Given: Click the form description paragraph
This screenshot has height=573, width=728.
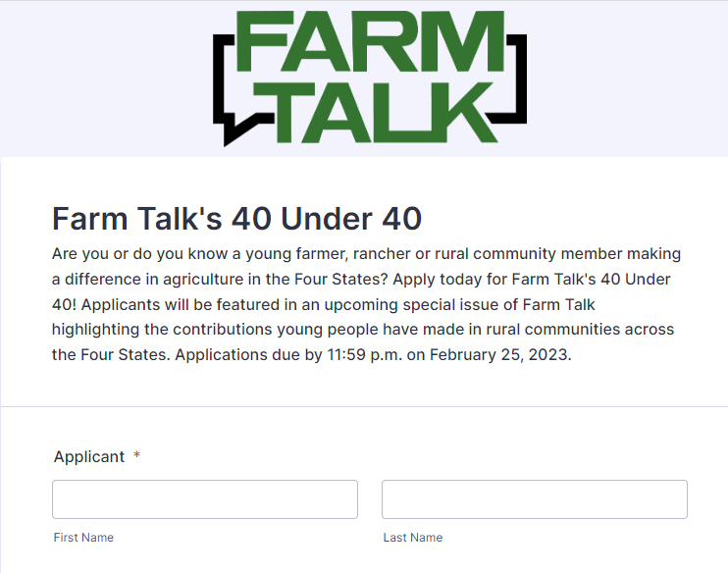Looking at the screenshot, I should click(366, 304).
